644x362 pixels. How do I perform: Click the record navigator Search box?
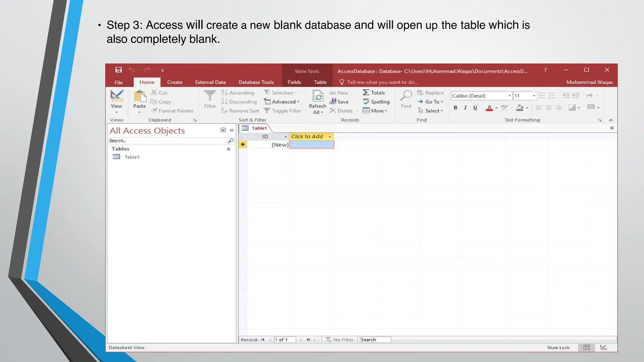[375, 340]
